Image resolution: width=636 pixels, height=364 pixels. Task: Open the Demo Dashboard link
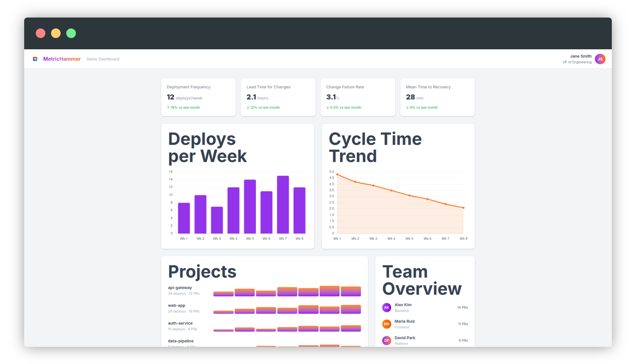point(103,59)
